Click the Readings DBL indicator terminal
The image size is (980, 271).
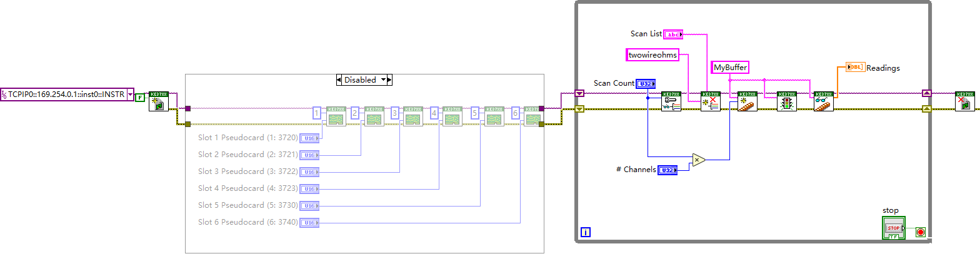tap(854, 68)
